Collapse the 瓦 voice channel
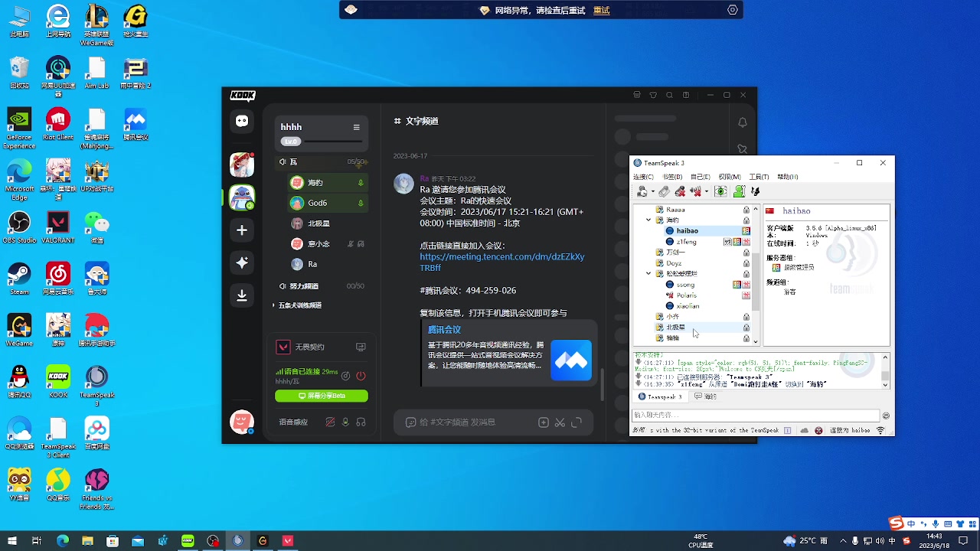The height and width of the screenshot is (551, 980). click(322, 161)
